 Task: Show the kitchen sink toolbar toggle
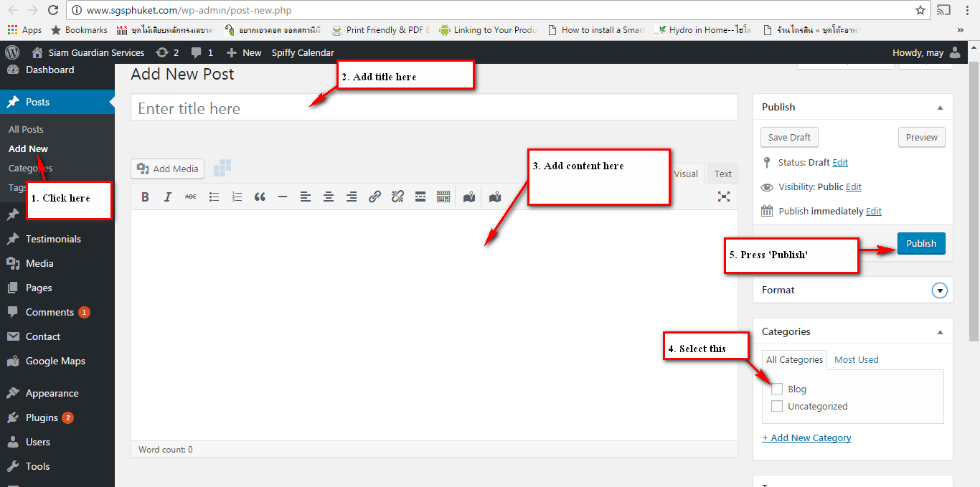443,197
